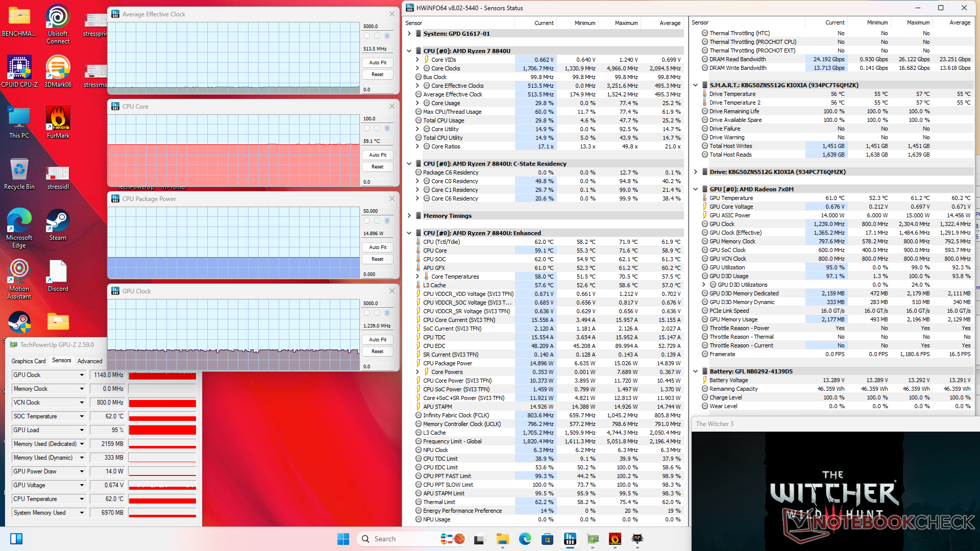The height and width of the screenshot is (551, 980).
Task: Open HWiNFO from the taskbar
Action: pyautogui.click(x=570, y=539)
